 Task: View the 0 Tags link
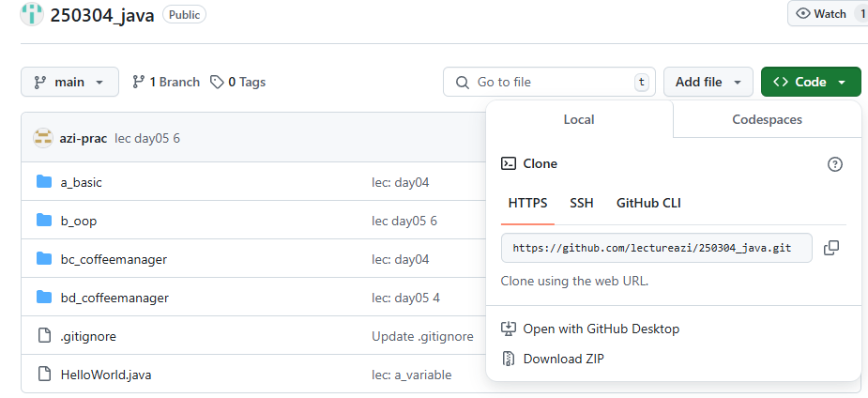238,82
